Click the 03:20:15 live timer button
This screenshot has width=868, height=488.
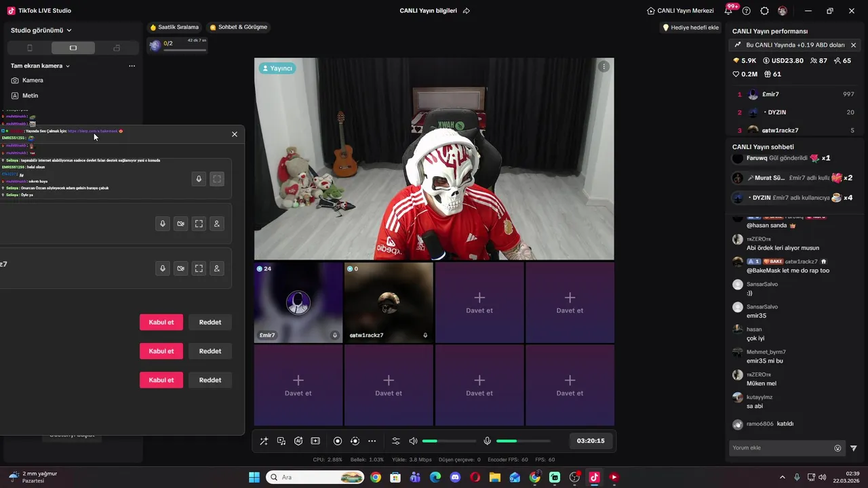pos(591,441)
